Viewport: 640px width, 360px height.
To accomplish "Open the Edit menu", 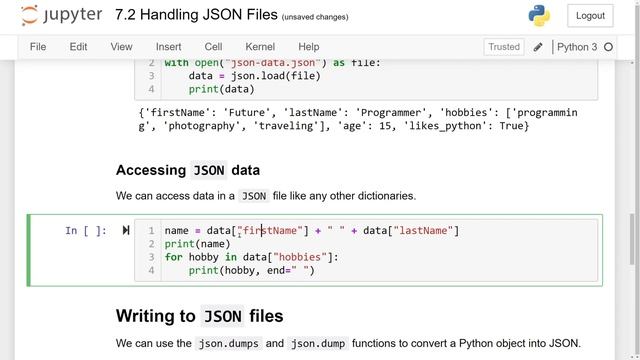I will [78, 47].
